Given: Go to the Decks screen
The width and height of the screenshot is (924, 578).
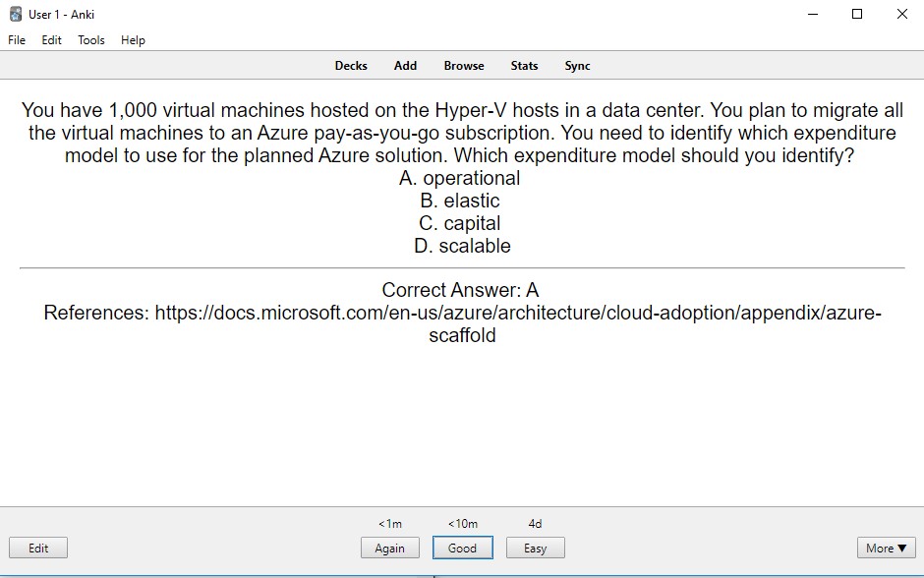Looking at the screenshot, I should (x=351, y=66).
